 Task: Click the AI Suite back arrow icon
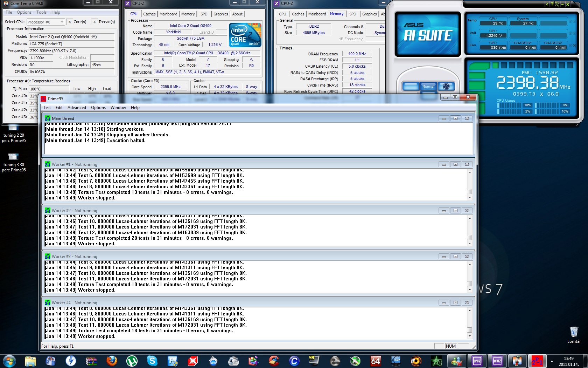pyautogui.click(x=547, y=4)
